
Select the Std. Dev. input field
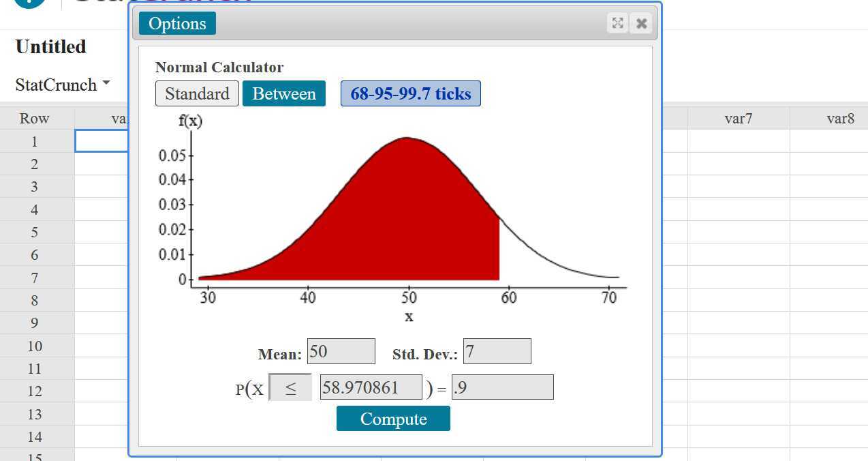click(497, 351)
